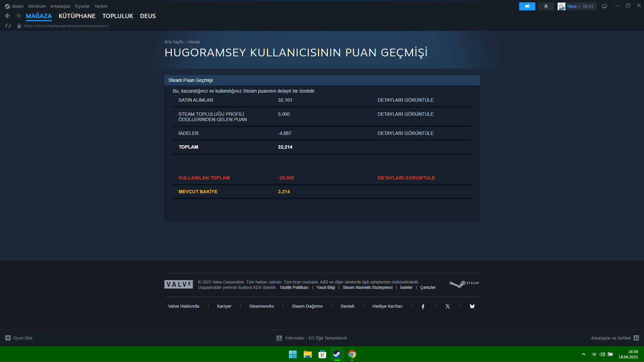The image size is (644, 362).
Task: Open Hediye Kartları footer link
Action: [x=387, y=306]
